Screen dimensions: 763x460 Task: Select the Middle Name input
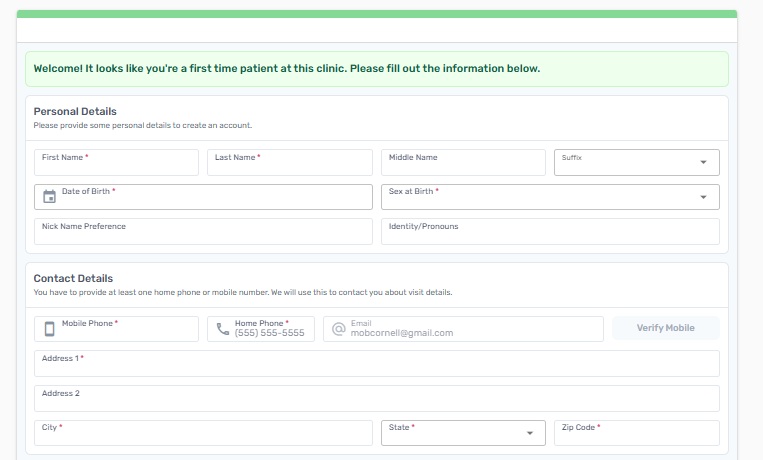click(x=463, y=163)
